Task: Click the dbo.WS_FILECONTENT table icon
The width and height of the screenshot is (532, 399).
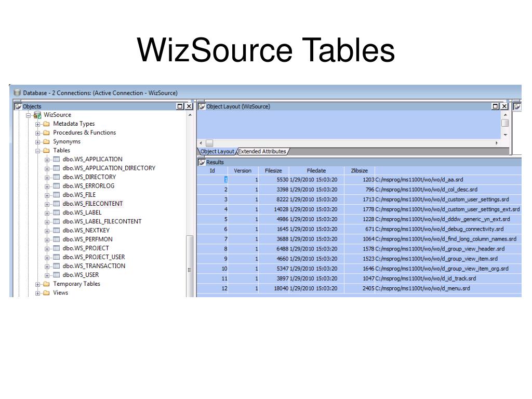Action: (x=56, y=204)
